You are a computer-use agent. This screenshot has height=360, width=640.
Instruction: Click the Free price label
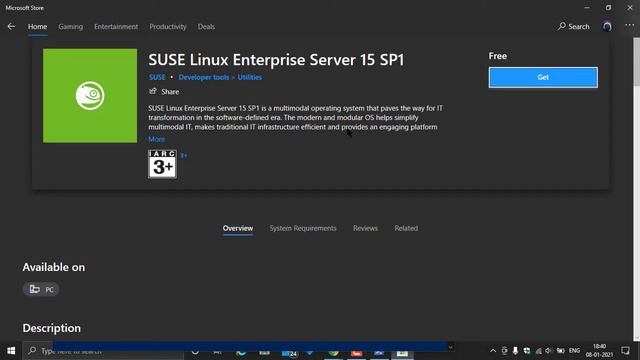498,56
